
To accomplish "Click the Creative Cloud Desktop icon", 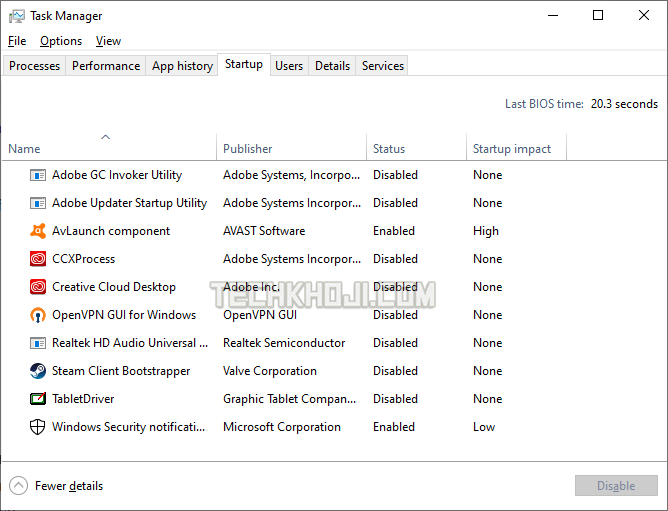I will [x=38, y=287].
